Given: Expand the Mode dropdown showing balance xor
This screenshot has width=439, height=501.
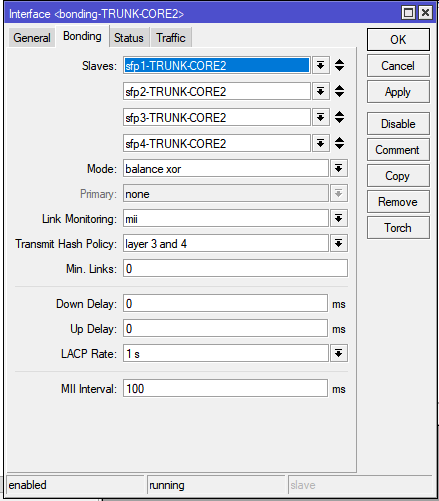Looking at the screenshot, I should [x=339, y=168].
